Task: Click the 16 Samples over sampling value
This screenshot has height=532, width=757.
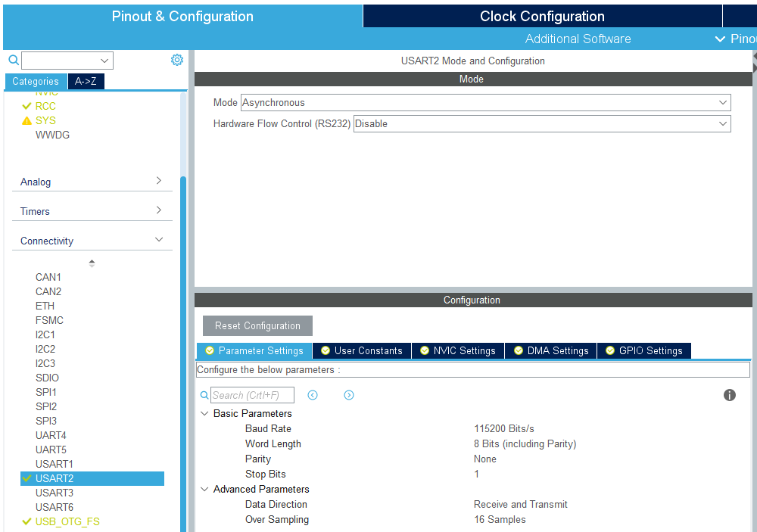Action: (500, 520)
